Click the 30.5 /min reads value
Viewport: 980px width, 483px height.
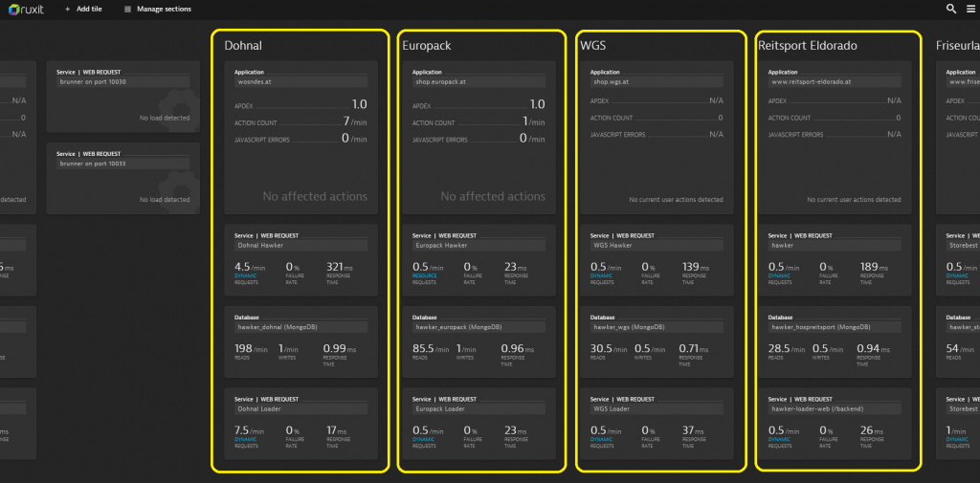coord(609,349)
